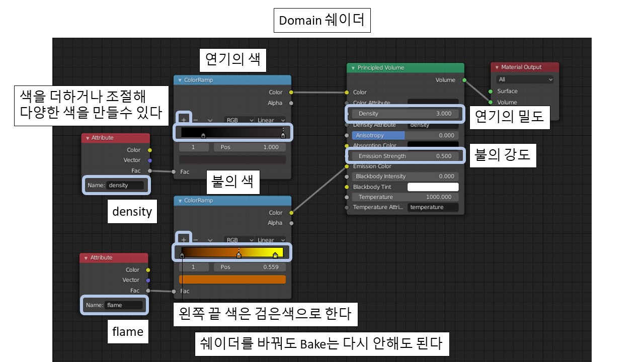Click Volume output socket of Principled Volume
644x362 pixels.
(x=464, y=80)
